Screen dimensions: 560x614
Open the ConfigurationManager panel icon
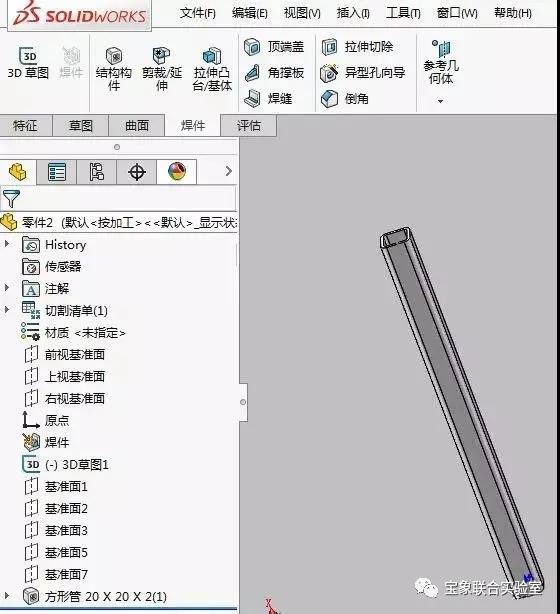pyautogui.click(x=96, y=172)
